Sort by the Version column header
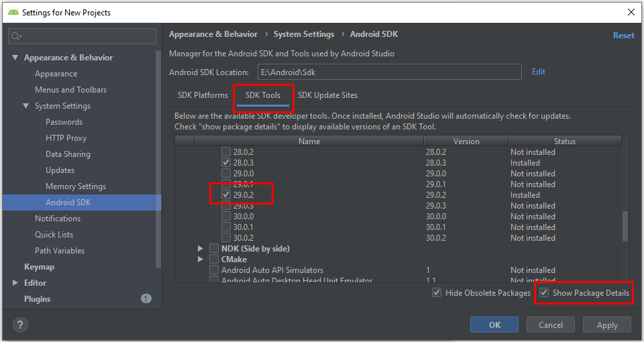Image resolution: width=644 pixels, height=342 pixels. pyautogui.click(x=466, y=141)
